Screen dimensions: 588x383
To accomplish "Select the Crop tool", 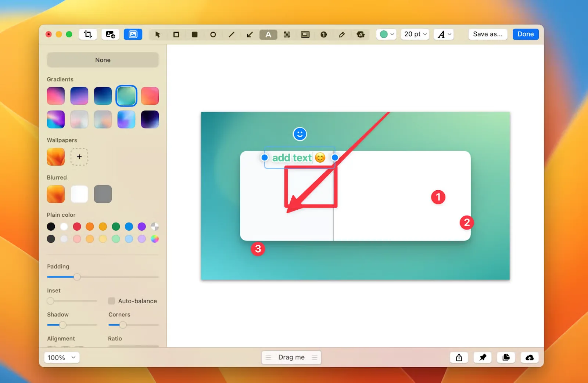I will pyautogui.click(x=88, y=34).
